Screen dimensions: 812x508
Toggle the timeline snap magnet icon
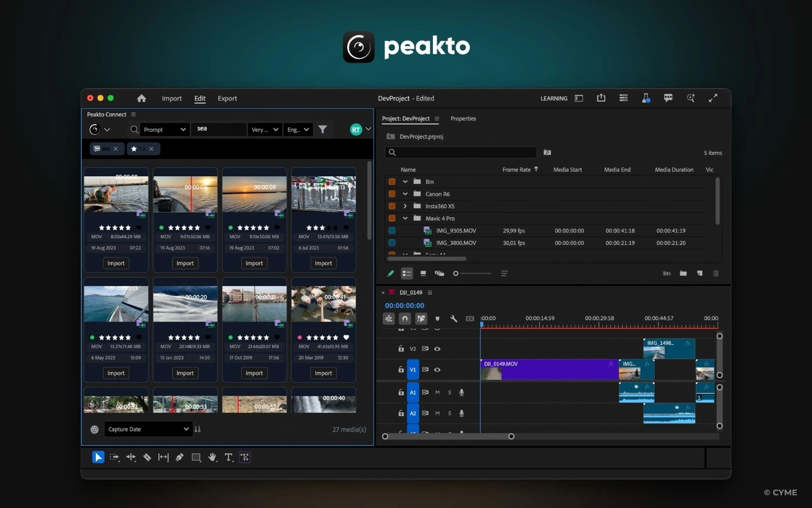click(x=404, y=319)
